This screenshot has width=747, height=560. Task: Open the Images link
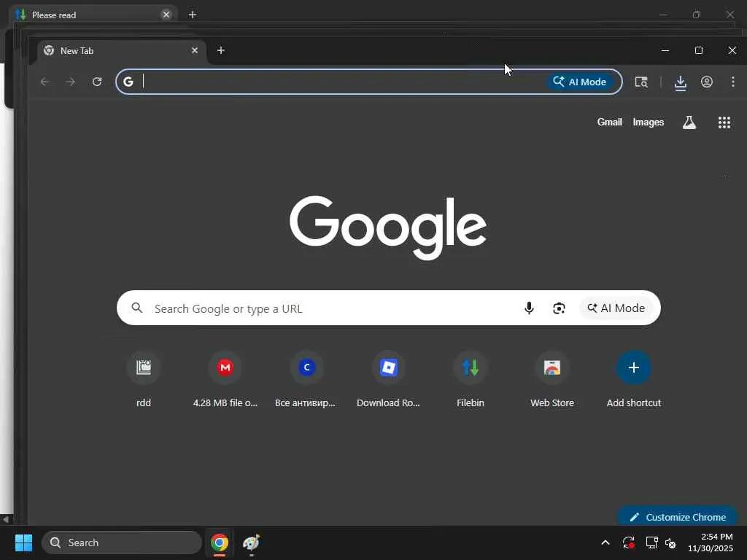[x=649, y=122]
